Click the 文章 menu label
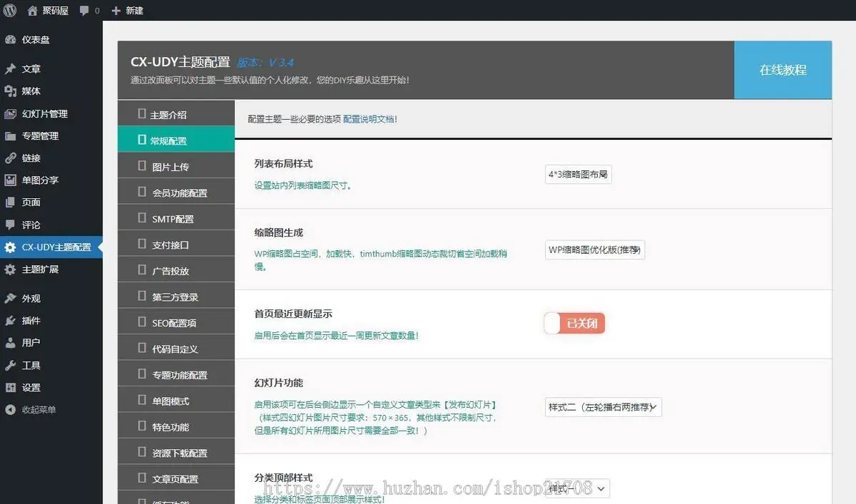The image size is (856, 504). [x=31, y=69]
